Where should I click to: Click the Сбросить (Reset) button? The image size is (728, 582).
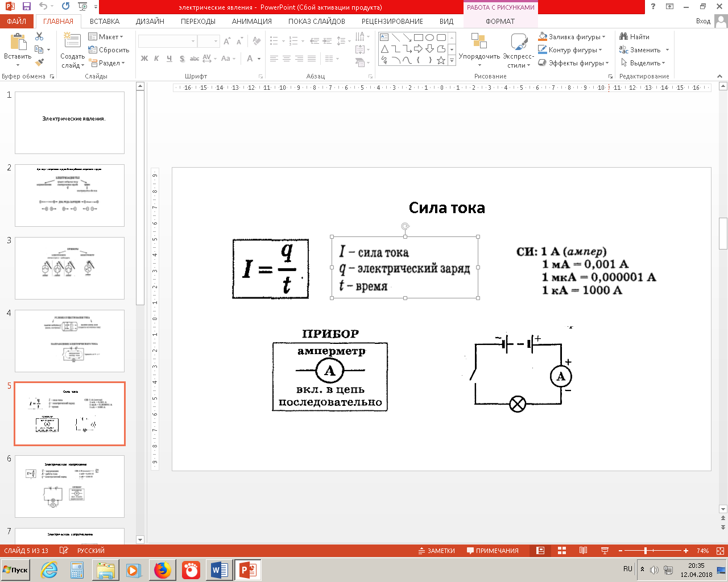[109, 50]
